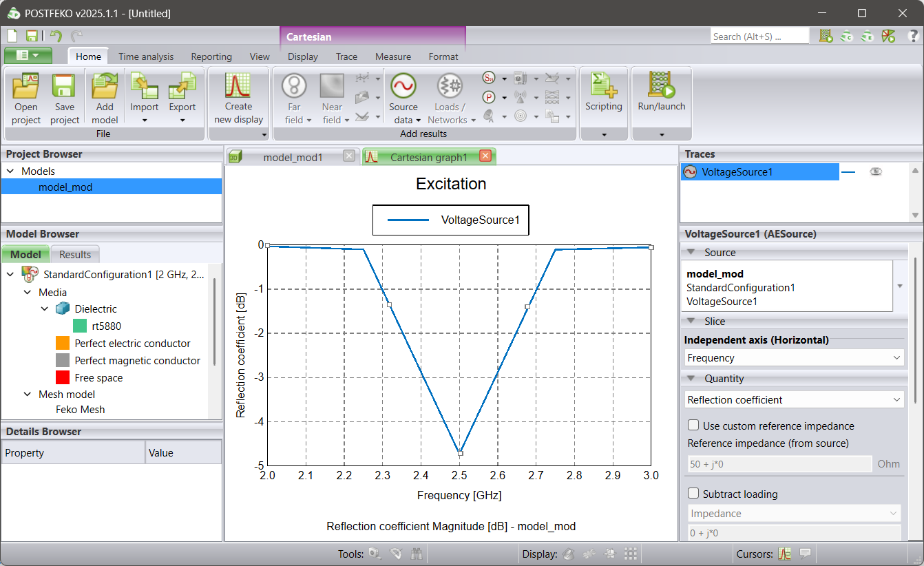The image size is (924, 566).
Task: Open the Independent axis Frequency dropdown
Action: (794, 358)
